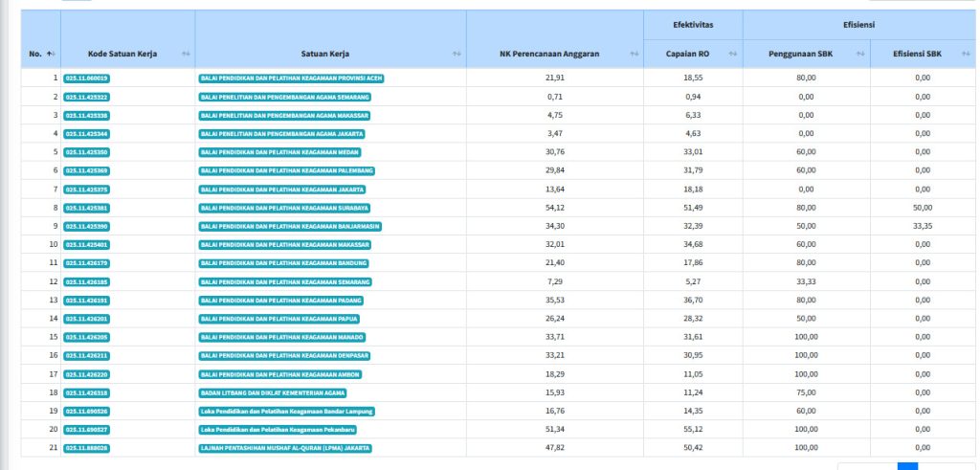Click Balai Pendidikan Pelatihan Keagamaan Bandung badge
This screenshot has height=470, width=980.
click(283, 263)
